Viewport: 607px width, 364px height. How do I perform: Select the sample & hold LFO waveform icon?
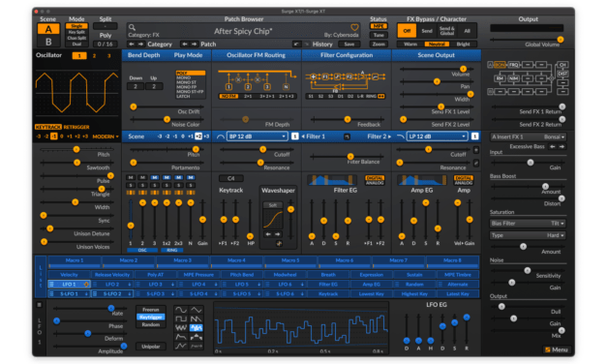click(197, 327)
